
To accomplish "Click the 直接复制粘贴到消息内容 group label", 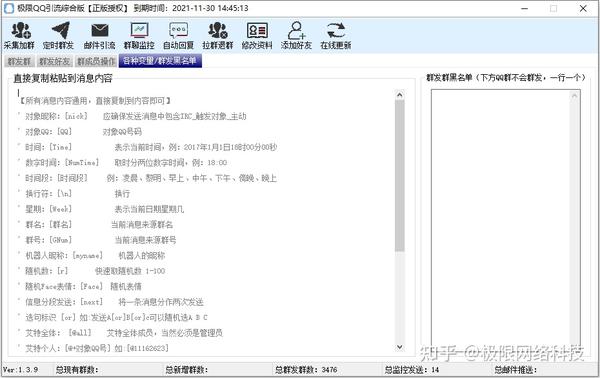I will (x=63, y=78).
